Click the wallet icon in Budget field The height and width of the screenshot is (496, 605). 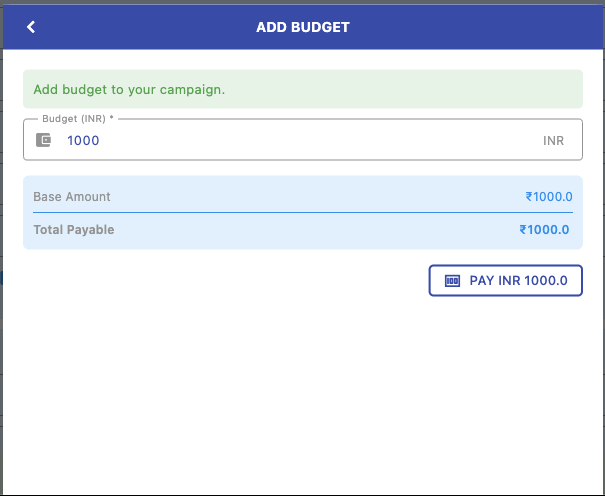tap(43, 141)
